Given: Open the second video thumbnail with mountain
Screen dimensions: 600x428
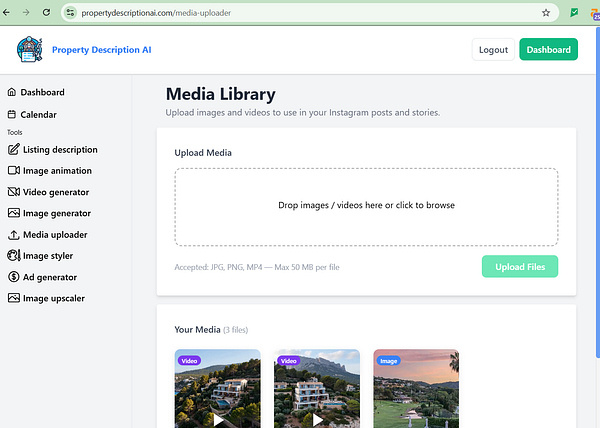Looking at the screenshot, I should click(317, 388).
